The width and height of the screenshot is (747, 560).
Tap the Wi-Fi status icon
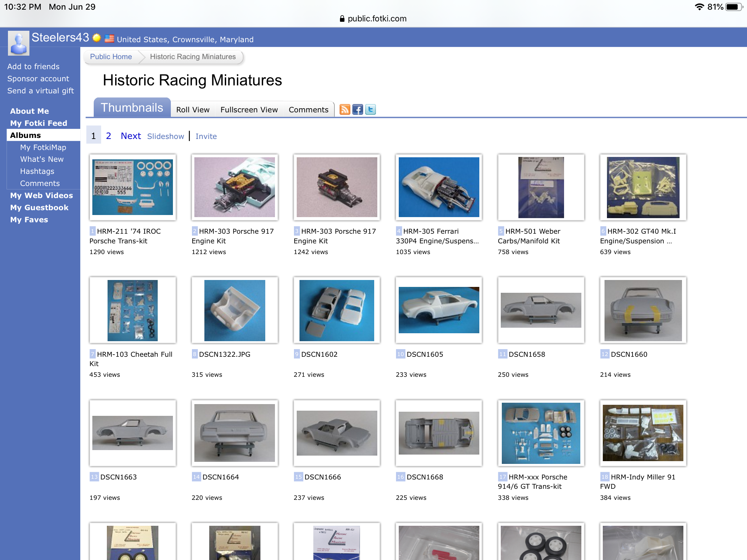pos(699,7)
